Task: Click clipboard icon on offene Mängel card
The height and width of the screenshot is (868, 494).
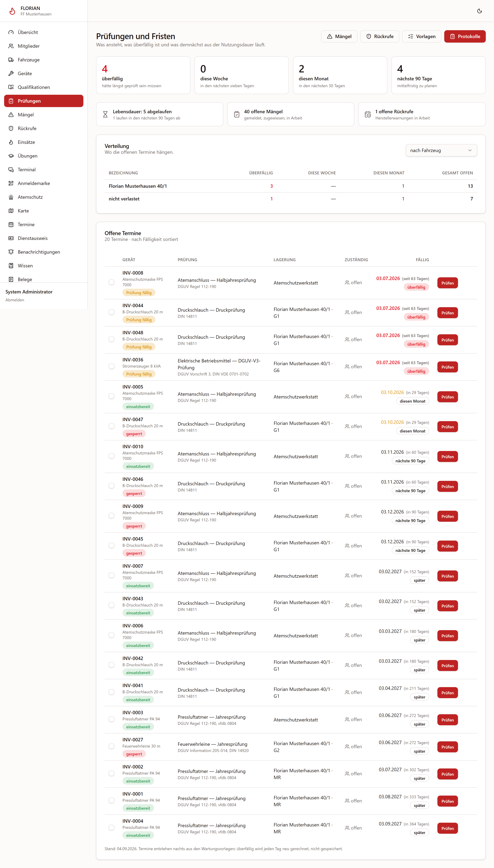Action: point(237,114)
